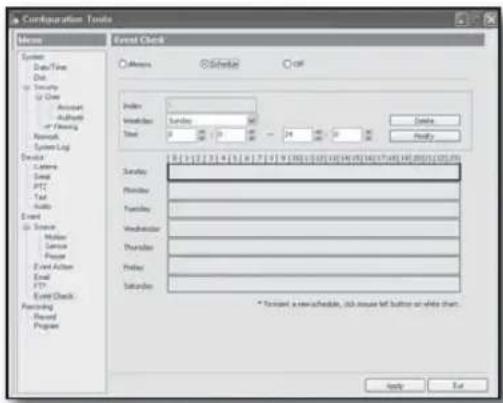Screen dimensions: 503x403
Task: Select Security in the menu tree
Action: point(46,87)
